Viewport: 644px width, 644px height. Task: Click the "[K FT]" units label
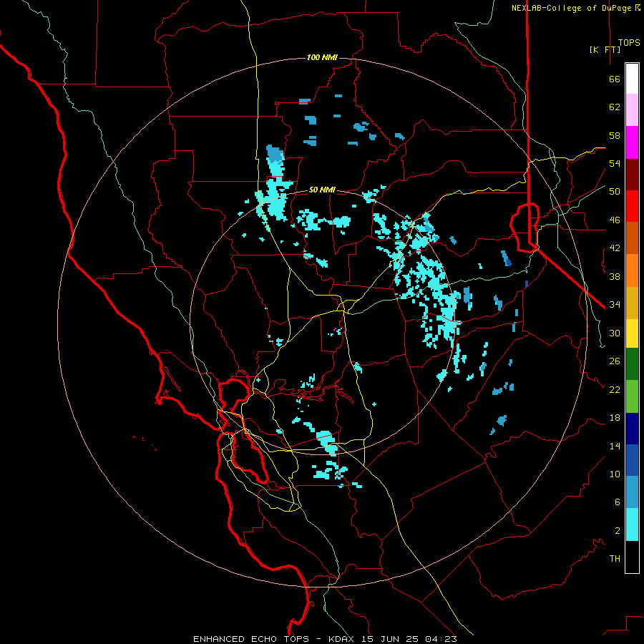point(605,49)
